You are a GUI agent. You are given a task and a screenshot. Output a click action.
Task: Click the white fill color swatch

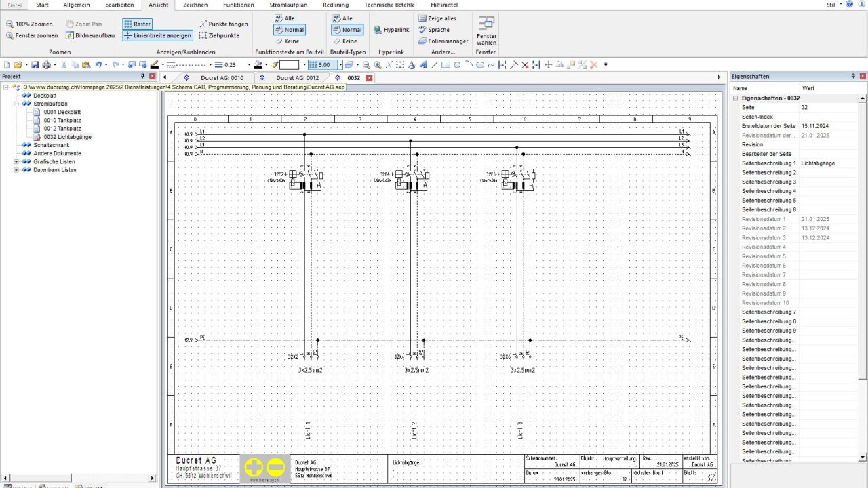(290, 65)
